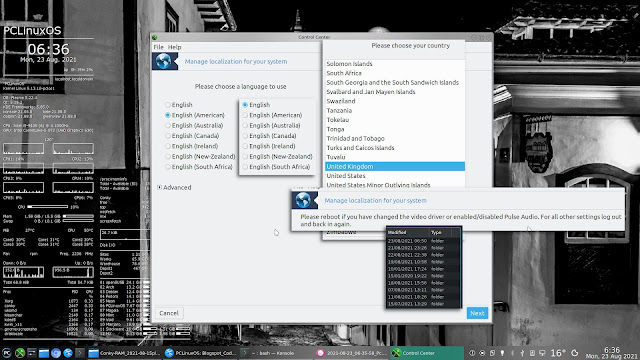Select English (New-Zealand) in left language list

pyautogui.click(x=167, y=157)
